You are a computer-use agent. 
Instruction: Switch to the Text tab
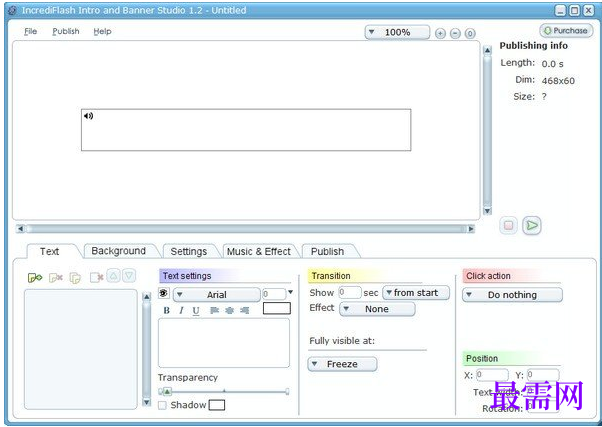pos(50,252)
